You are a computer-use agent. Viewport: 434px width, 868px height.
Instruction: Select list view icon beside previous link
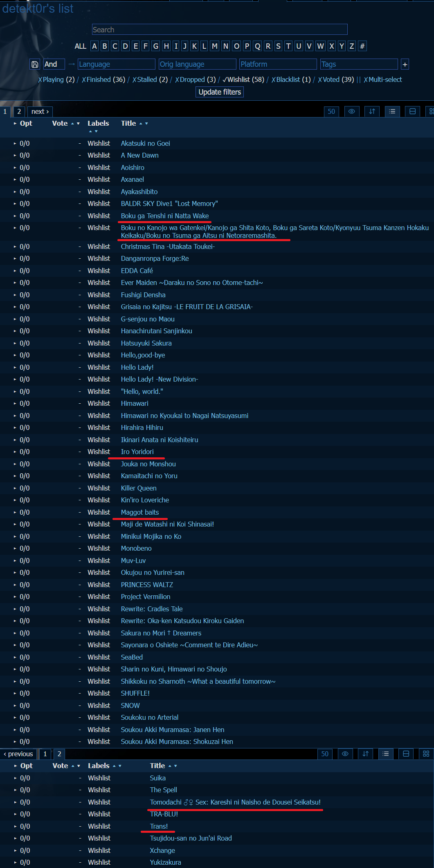(385, 754)
